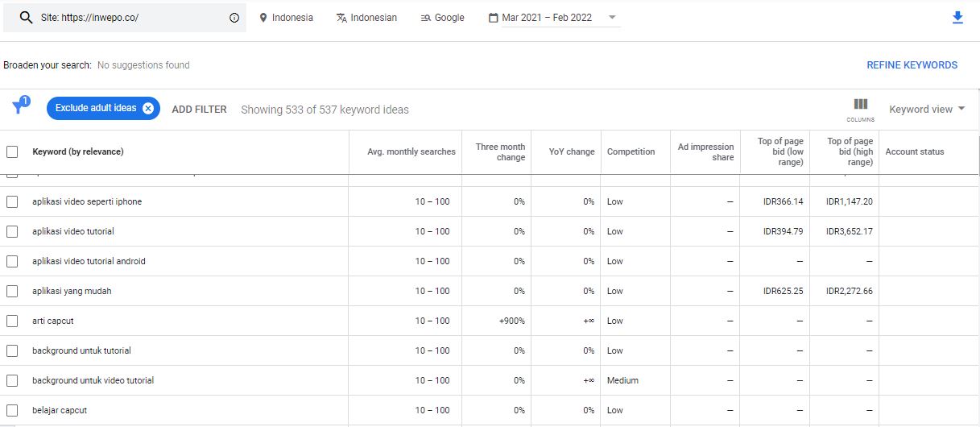Click the ADD FILTER button
This screenshot has height=427, width=980.
tap(199, 109)
